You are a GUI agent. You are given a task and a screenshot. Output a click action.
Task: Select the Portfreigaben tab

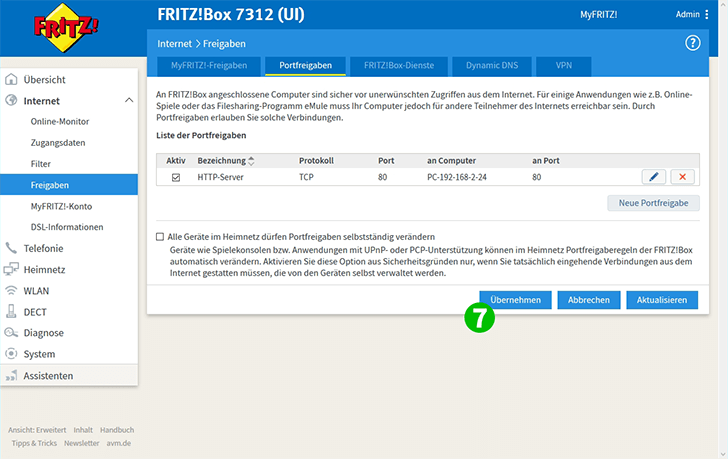pos(306,65)
